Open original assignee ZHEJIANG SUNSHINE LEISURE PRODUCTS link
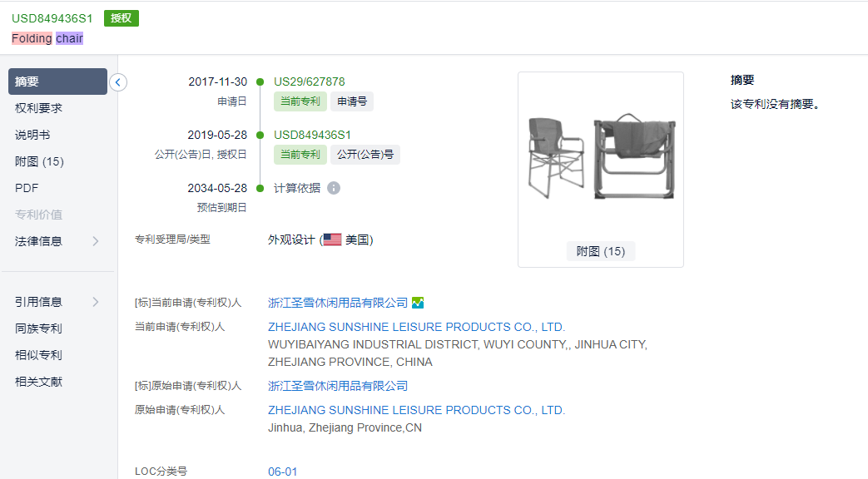 [x=416, y=411]
